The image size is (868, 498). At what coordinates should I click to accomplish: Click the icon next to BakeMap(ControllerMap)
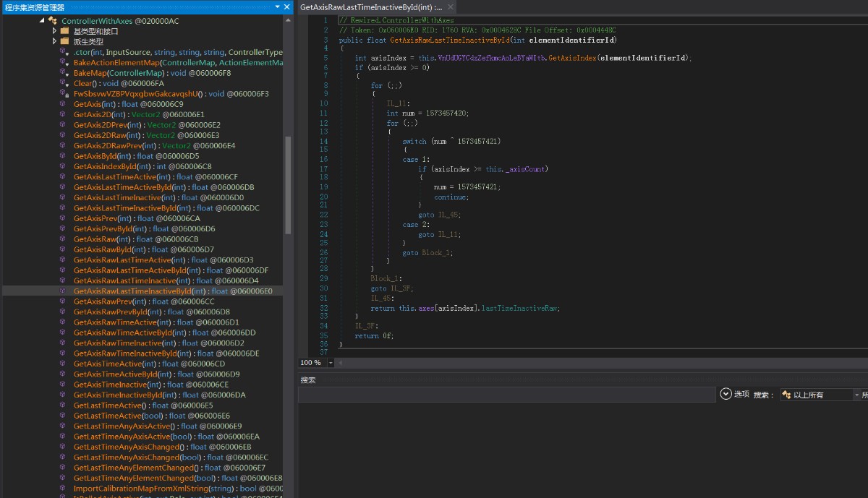point(63,73)
